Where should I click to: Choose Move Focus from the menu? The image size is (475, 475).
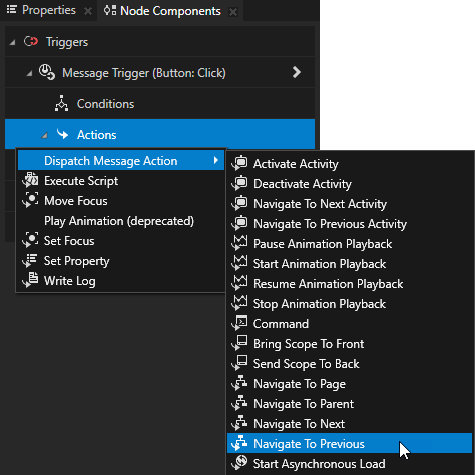(x=121, y=201)
